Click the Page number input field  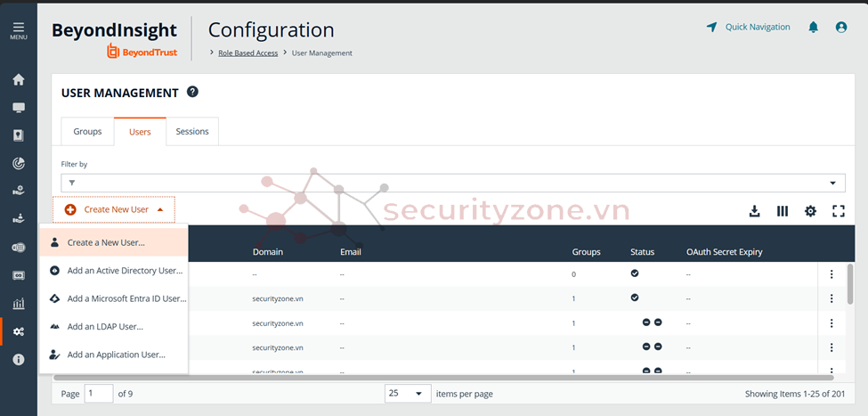point(99,394)
